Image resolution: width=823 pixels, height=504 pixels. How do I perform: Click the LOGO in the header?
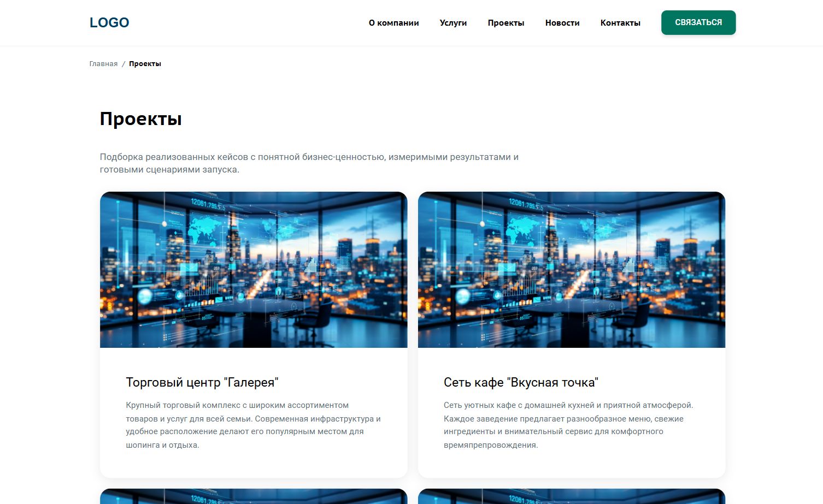(109, 22)
